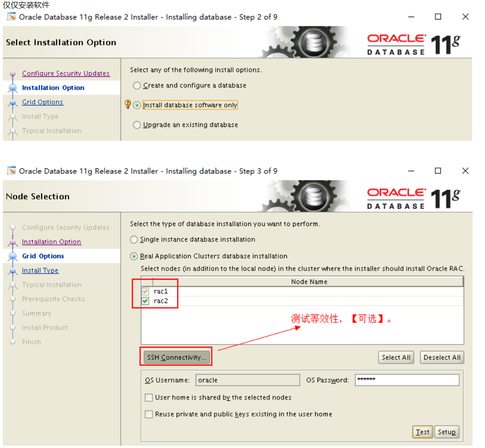Viewport: 485px width, 448px height.
Task: Maximize the Step 2 of 9 installer window
Action: point(438,17)
